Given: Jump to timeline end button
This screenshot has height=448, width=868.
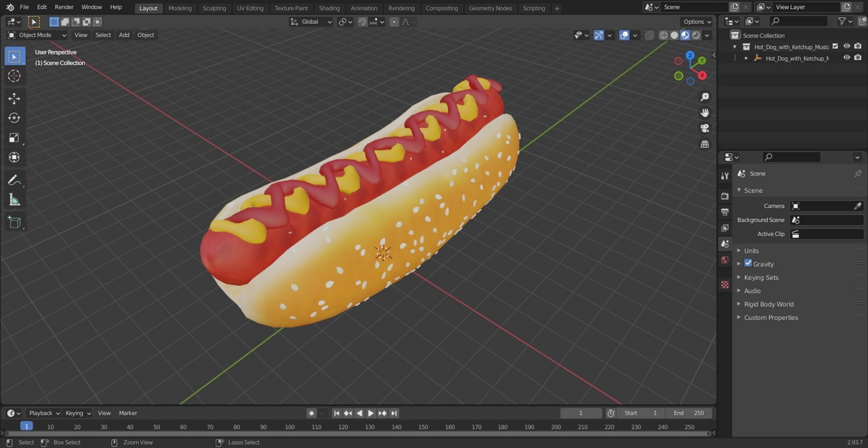Looking at the screenshot, I should [394, 413].
